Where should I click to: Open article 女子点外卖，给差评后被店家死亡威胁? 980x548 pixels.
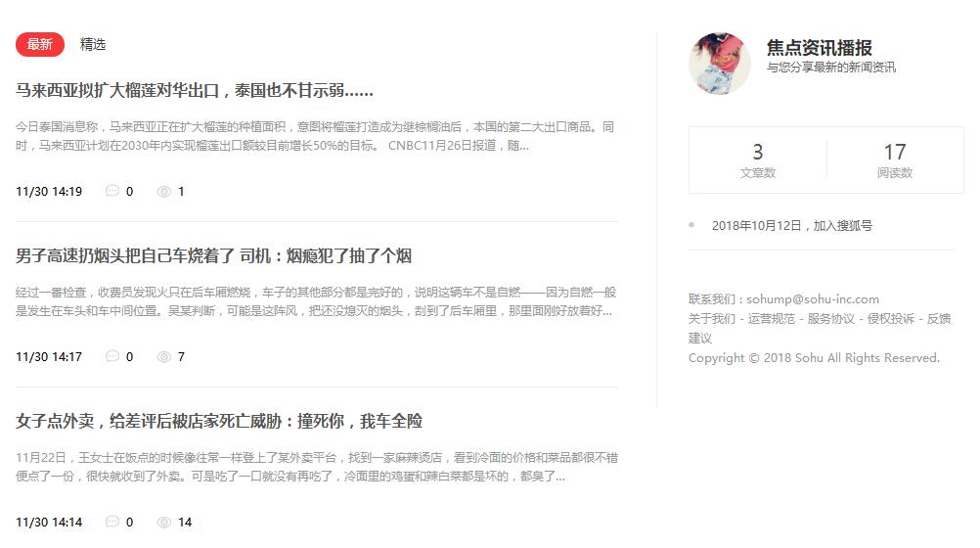point(219,421)
